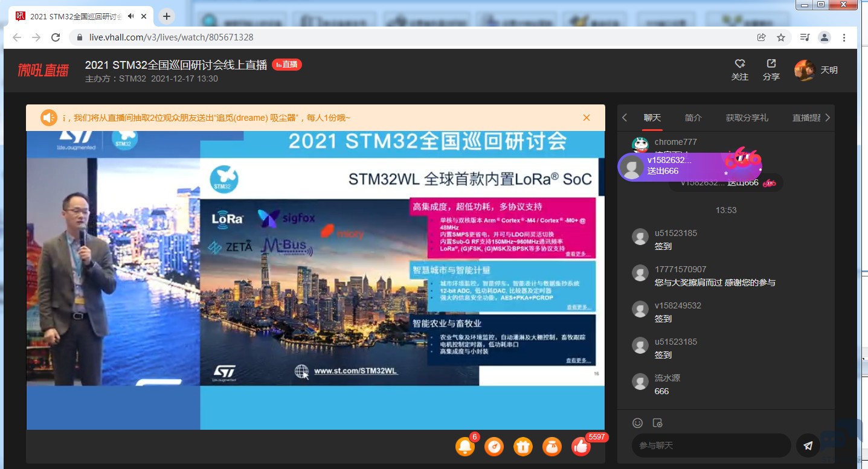The height and width of the screenshot is (469, 868).
Task: Click the 天明 username in header
Action: tap(829, 70)
